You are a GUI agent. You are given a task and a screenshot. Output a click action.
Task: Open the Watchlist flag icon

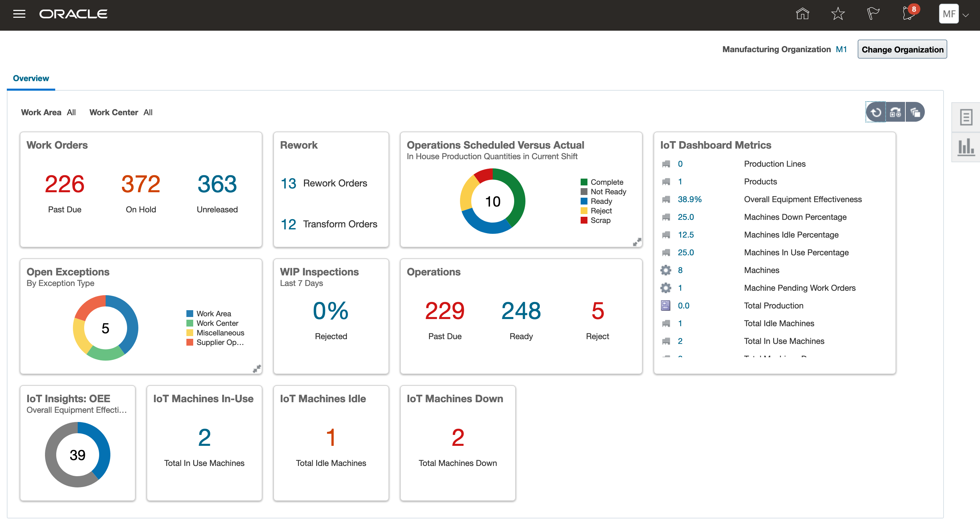pyautogui.click(x=873, y=14)
